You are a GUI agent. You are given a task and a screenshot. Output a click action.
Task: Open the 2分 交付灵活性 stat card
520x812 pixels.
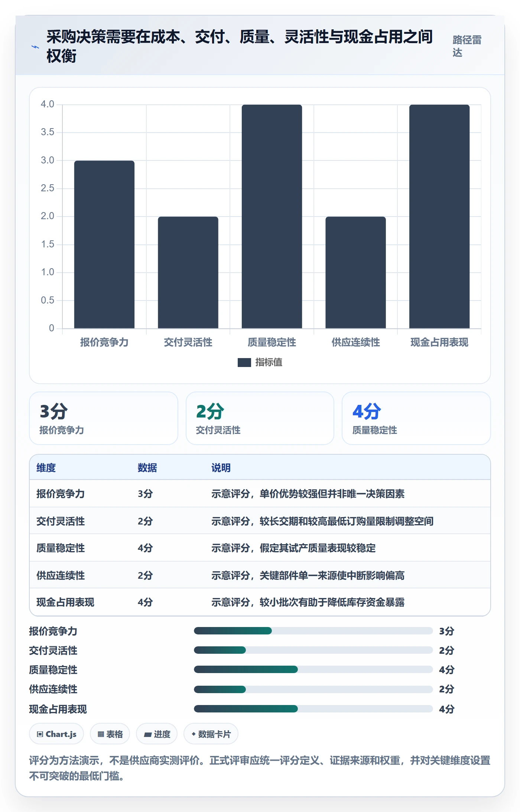click(x=260, y=418)
